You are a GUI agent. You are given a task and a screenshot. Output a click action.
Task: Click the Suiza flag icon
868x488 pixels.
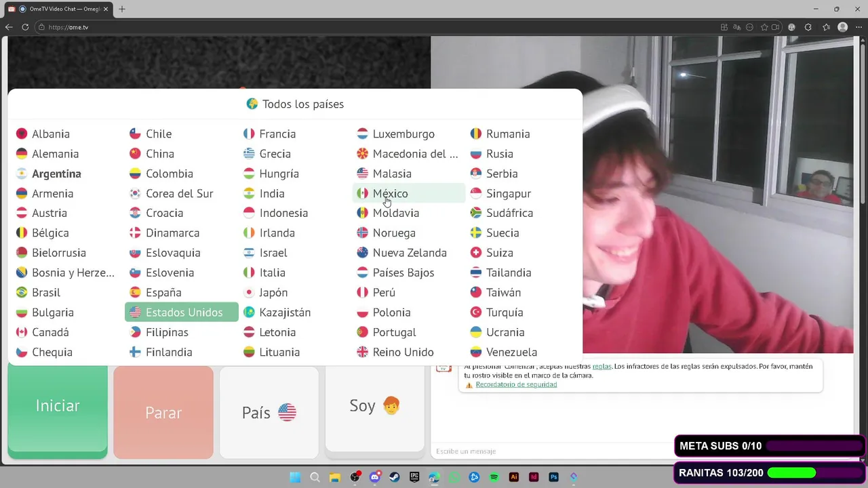tap(476, 253)
